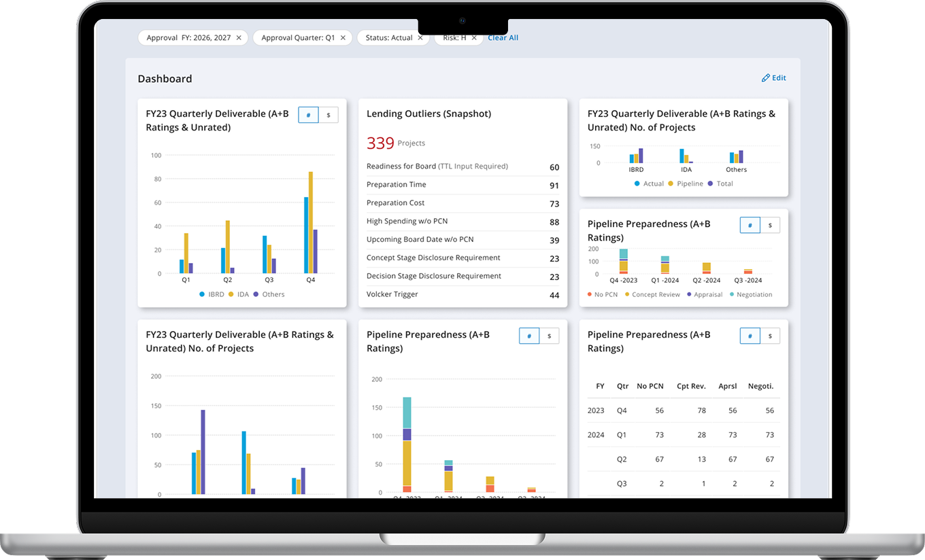Switch FY23 Quarterly Deliverable chart to $ view
925x560 pixels.
coord(328,116)
